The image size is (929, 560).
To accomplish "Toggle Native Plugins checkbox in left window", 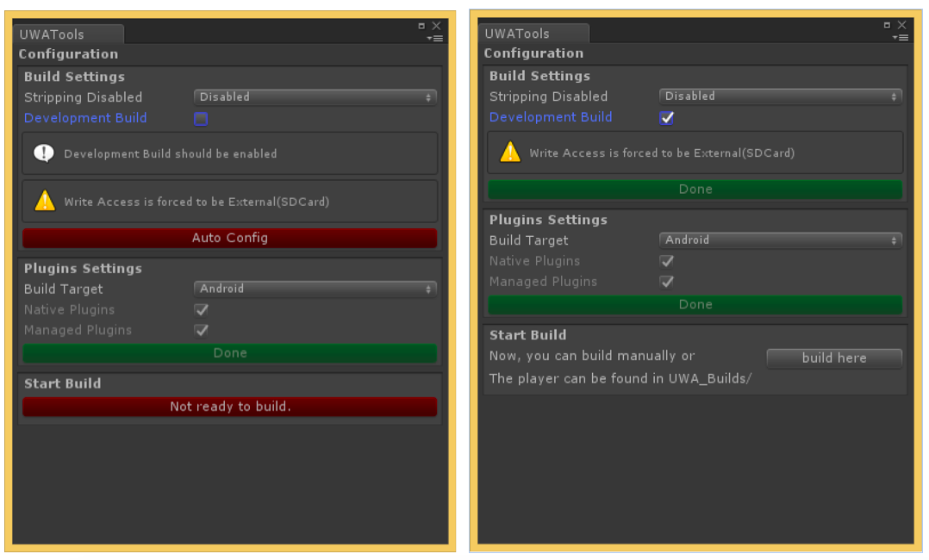I will tap(201, 310).
